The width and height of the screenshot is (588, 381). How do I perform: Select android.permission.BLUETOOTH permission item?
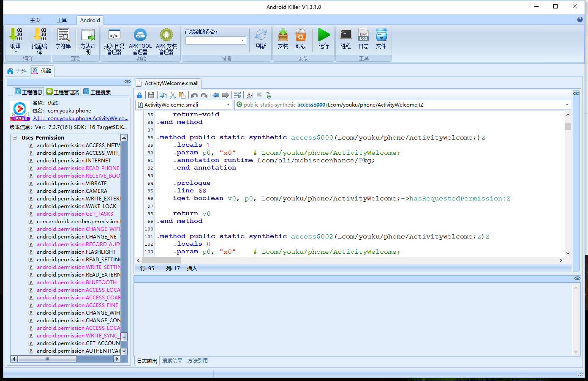tap(76, 282)
